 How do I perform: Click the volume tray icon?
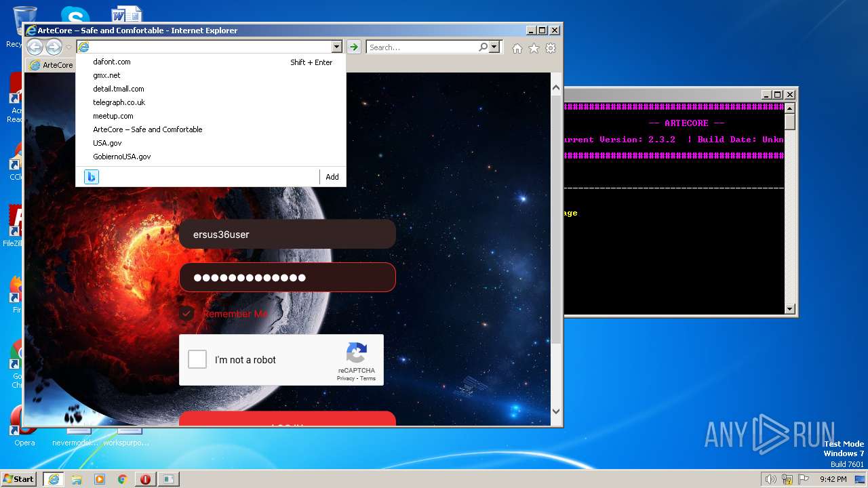770,479
